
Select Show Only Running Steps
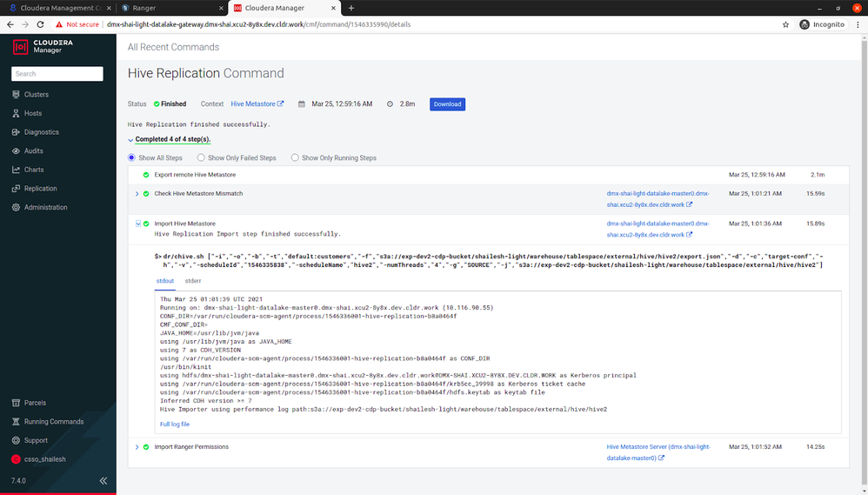click(x=295, y=157)
